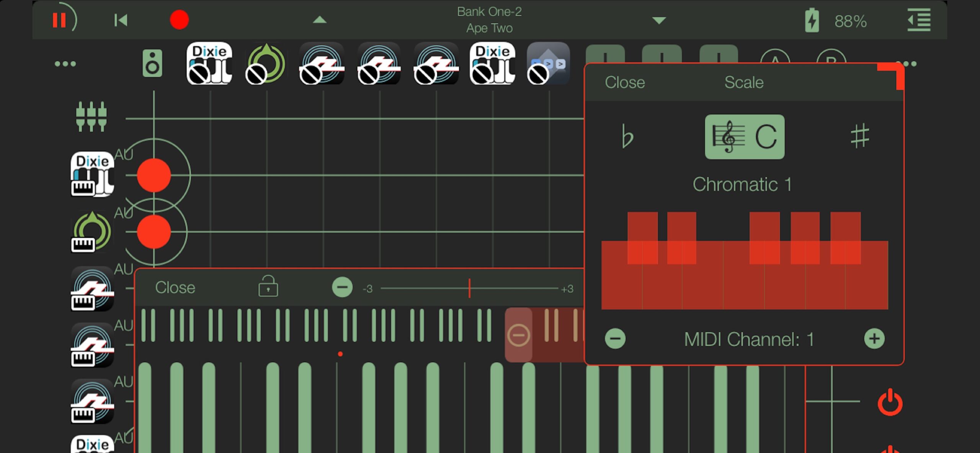The width and height of the screenshot is (980, 453).
Task: Select the speaker output icon
Action: click(152, 63)
